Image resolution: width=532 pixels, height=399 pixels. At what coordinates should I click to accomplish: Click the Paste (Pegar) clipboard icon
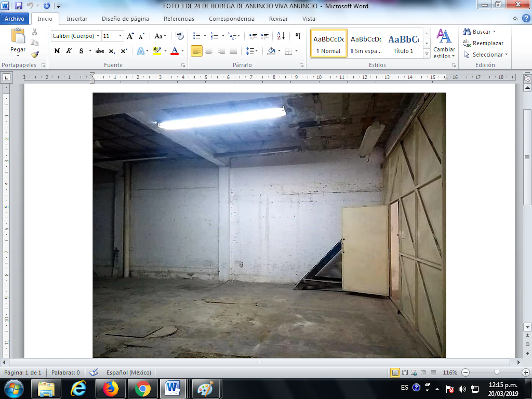[x=18, y=36]
